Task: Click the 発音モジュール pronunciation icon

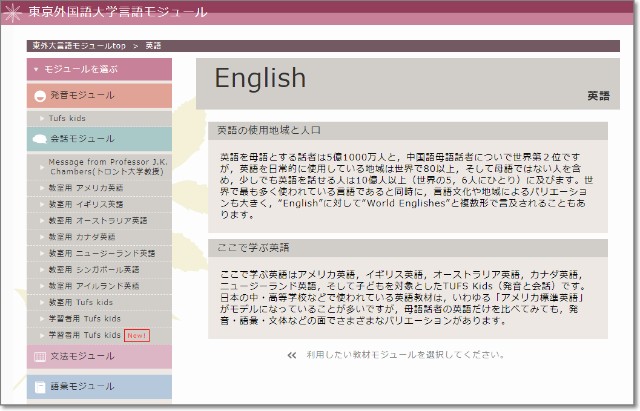Action: [40, 96]
